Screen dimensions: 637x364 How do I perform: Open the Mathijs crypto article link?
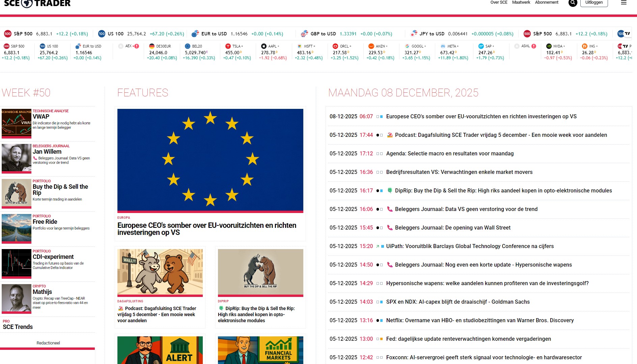point(42,292)
